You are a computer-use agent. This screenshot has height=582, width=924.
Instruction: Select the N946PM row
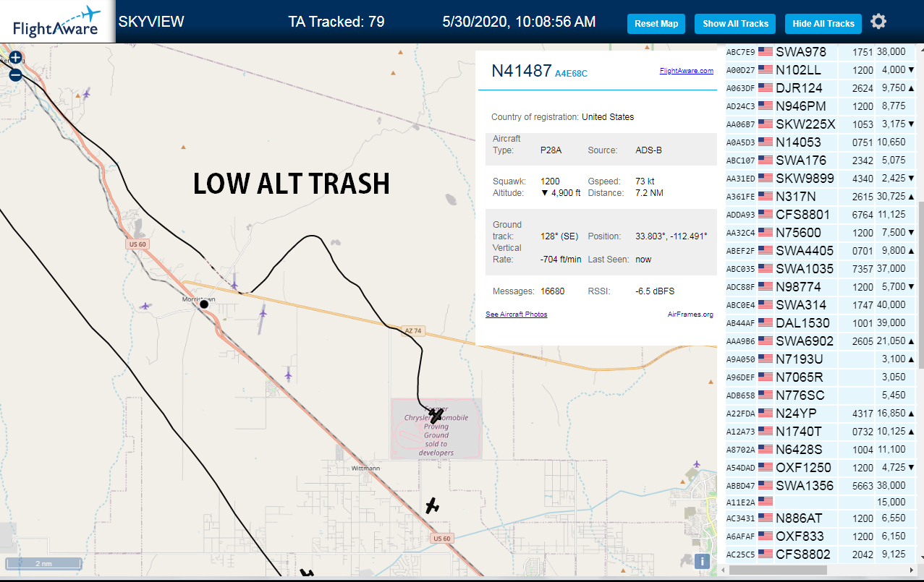coord(821,106)
